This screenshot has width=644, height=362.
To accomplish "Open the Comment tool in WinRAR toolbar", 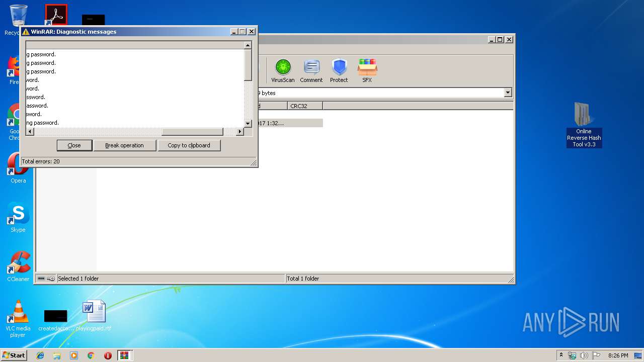I will point(311,70).
